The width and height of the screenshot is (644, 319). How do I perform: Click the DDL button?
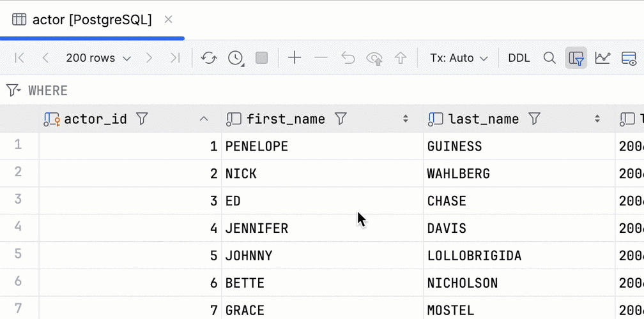tap(519, 58)
